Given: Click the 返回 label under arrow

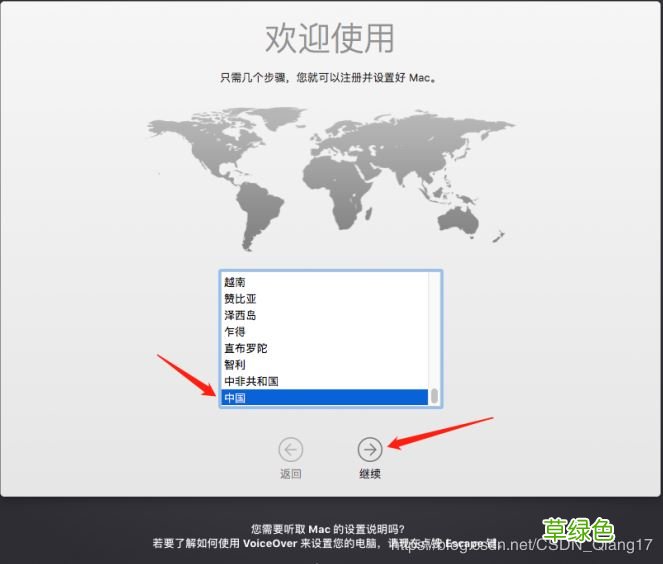Looking at the screenshot, I should tap(290, 474).
